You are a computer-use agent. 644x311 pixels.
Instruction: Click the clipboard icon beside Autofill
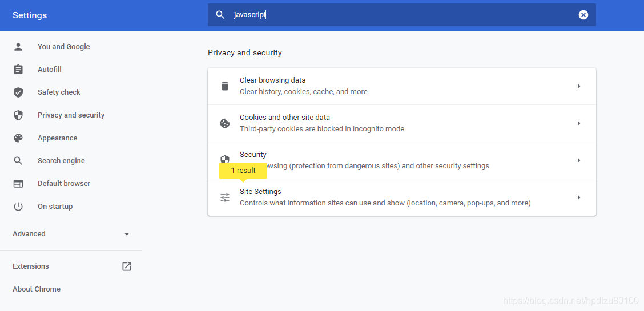18,70
